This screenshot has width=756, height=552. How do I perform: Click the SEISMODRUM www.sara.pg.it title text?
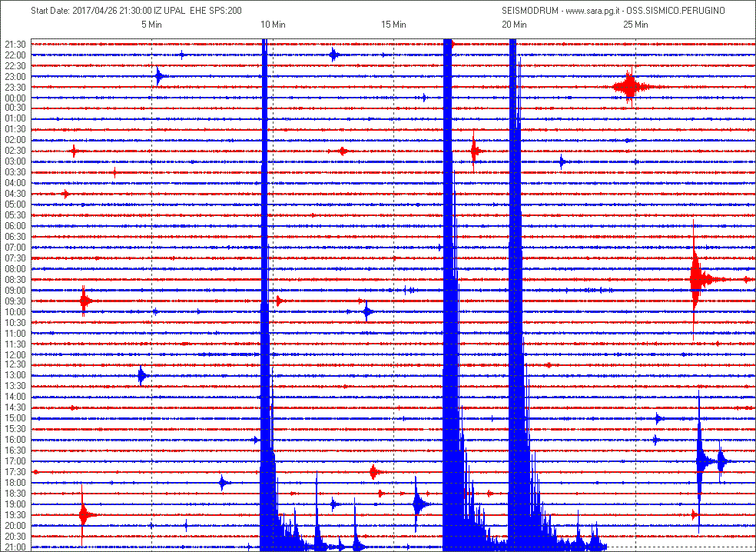613,10
